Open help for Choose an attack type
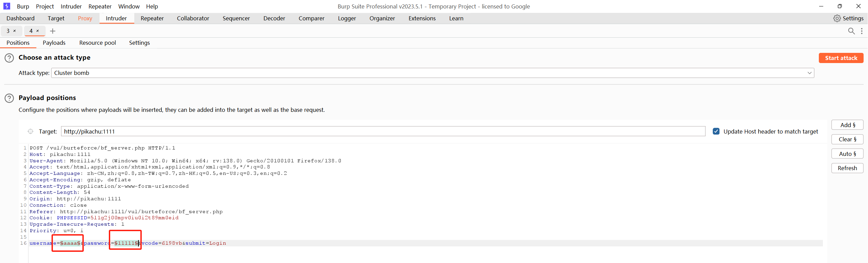 [x=9, y=58]
